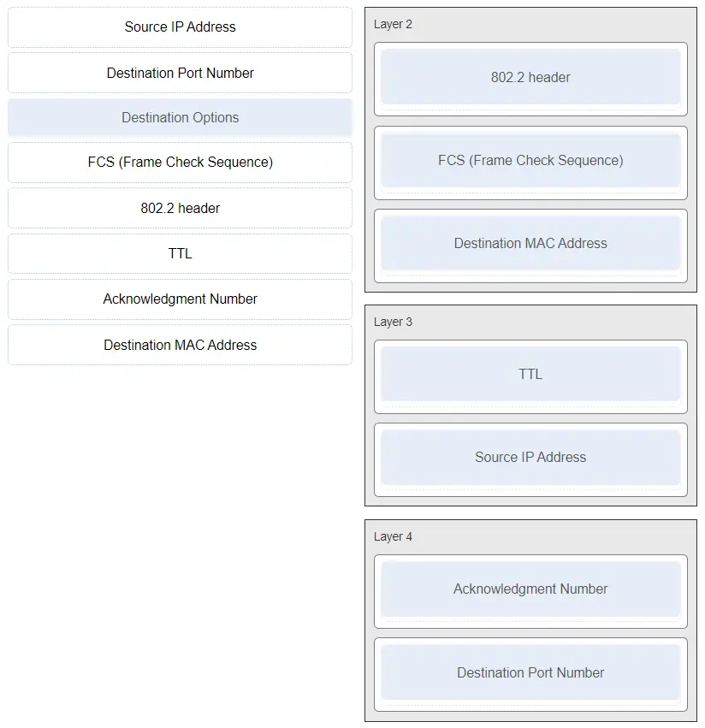Click the blank area below the left options list
705x728 pixels.
click(x=180, y=513)
